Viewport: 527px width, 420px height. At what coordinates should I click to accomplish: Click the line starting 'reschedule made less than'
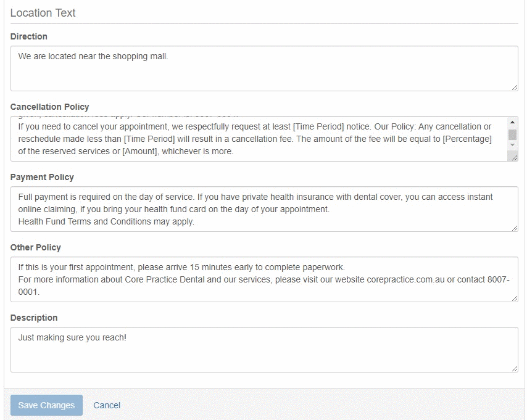coord(255,139)
